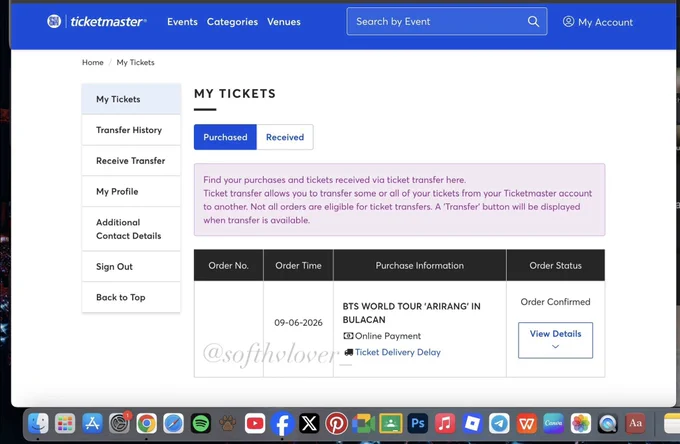Image resolution: width=680 pixels, height=444 pixels.
Task: Open Transfer History in sidebar
Action: click(x=131, y=130)
